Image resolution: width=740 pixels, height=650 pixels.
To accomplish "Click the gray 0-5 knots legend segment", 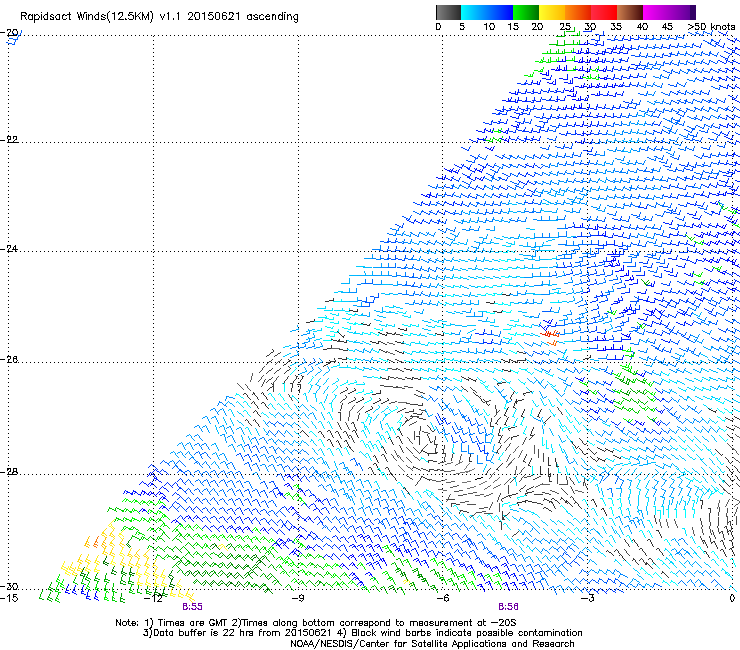I will [448, 12].
